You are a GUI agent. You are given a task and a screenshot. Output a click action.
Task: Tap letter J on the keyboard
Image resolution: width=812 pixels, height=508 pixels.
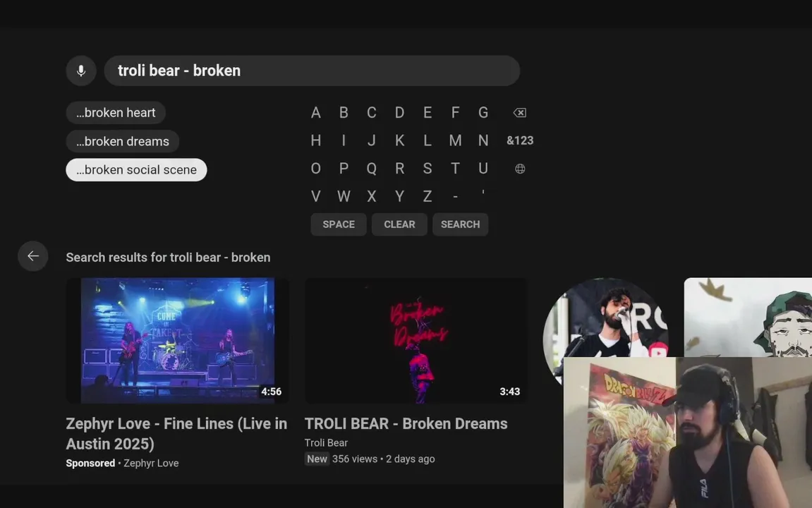pyautogui.click(x=371, y=140)
